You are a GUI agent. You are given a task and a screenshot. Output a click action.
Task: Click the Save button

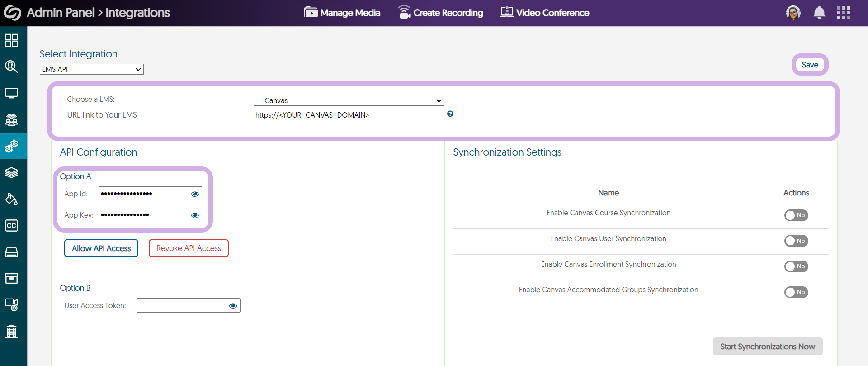(810, 65)
